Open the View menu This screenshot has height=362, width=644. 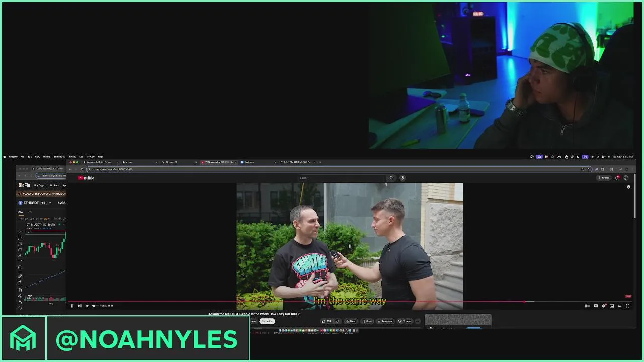37,157
